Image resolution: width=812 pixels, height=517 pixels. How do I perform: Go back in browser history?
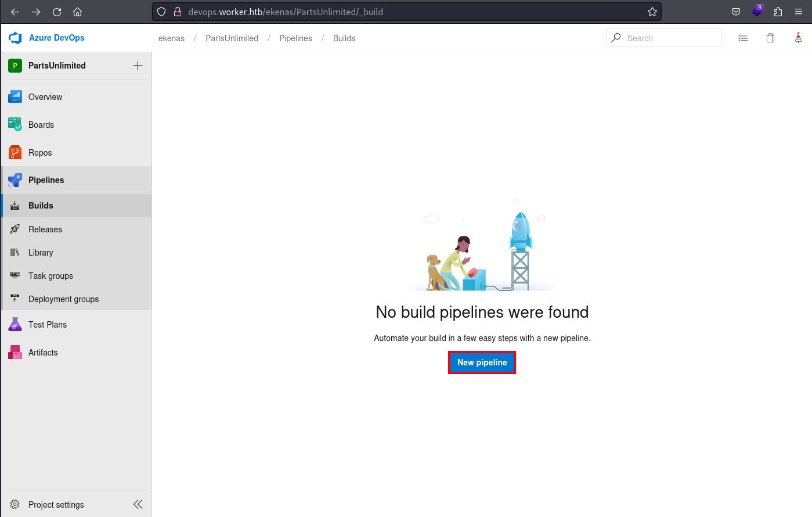click(x=15, y=12)
